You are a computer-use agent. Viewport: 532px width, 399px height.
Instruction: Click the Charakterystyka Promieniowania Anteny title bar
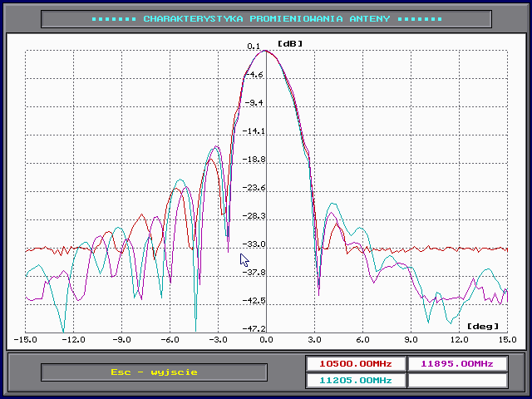(265, 18)
